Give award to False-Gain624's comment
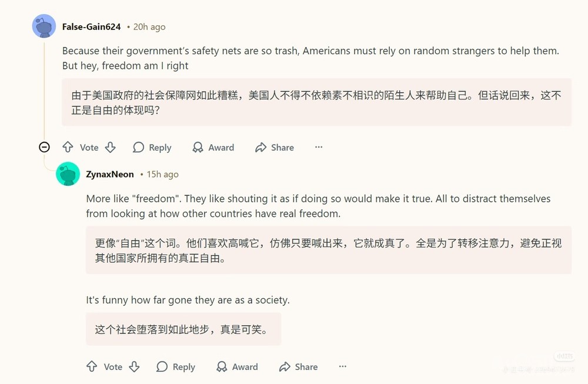Screen dimensions: 588x384 [x=213, y=148]
